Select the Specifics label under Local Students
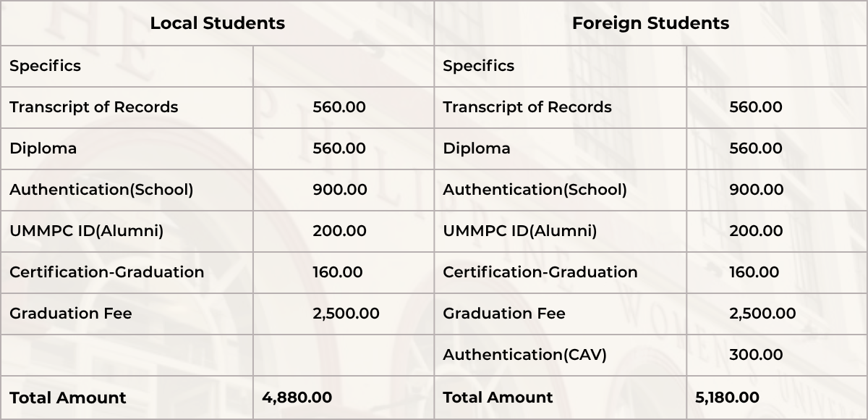868x420 pixels. coord(45,66)
